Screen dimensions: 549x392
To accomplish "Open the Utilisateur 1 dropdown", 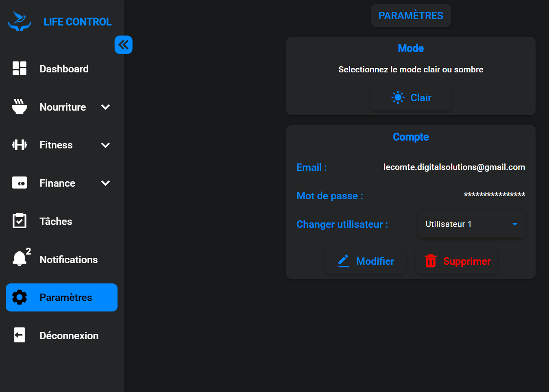I will click(x=471, y=224).
